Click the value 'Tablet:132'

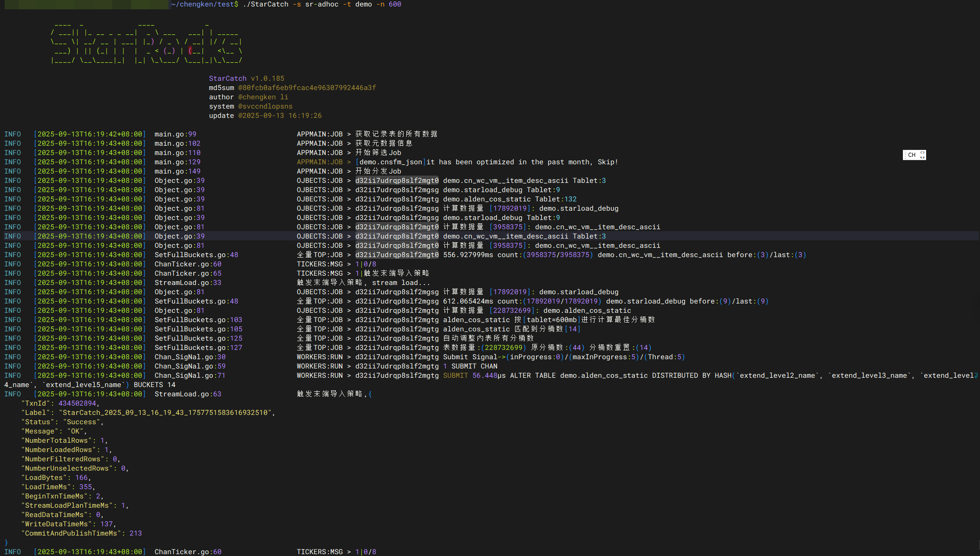[x=556, y=199]
